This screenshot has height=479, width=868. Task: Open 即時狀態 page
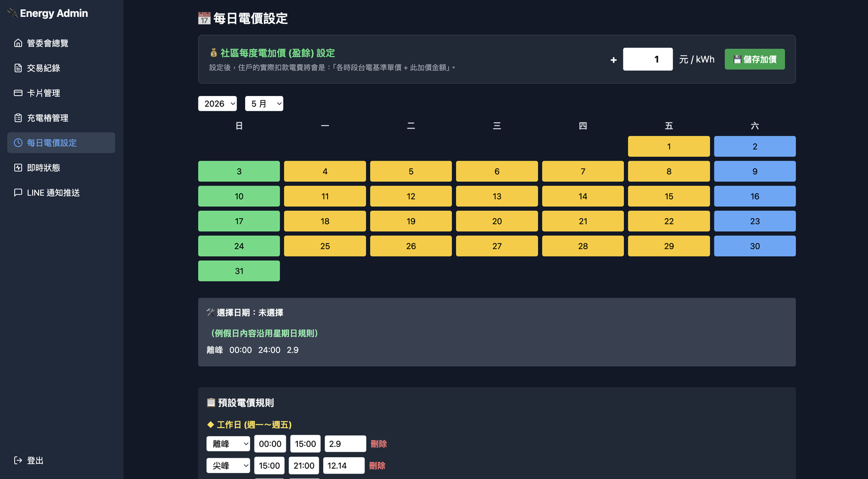pos(61,168)
